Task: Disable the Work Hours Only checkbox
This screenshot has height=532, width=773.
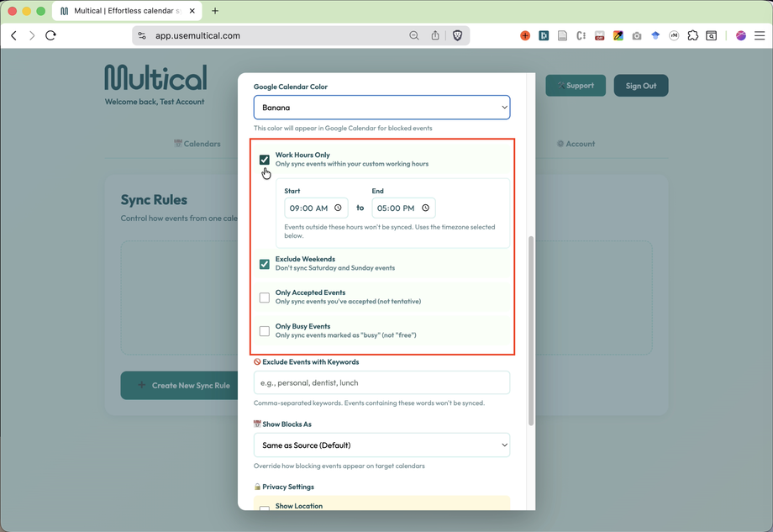Action: (x=265, y=159)
